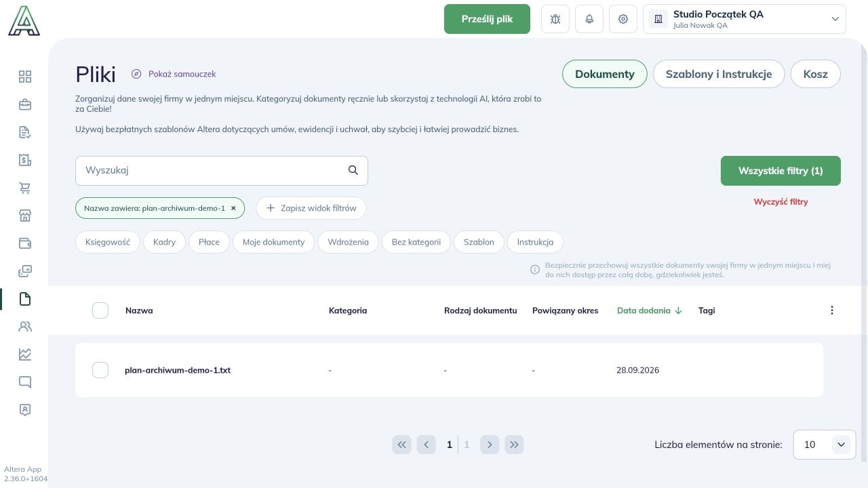Go to previous page
The height and width of the screenshot is (488, 868).
(426, 445)
